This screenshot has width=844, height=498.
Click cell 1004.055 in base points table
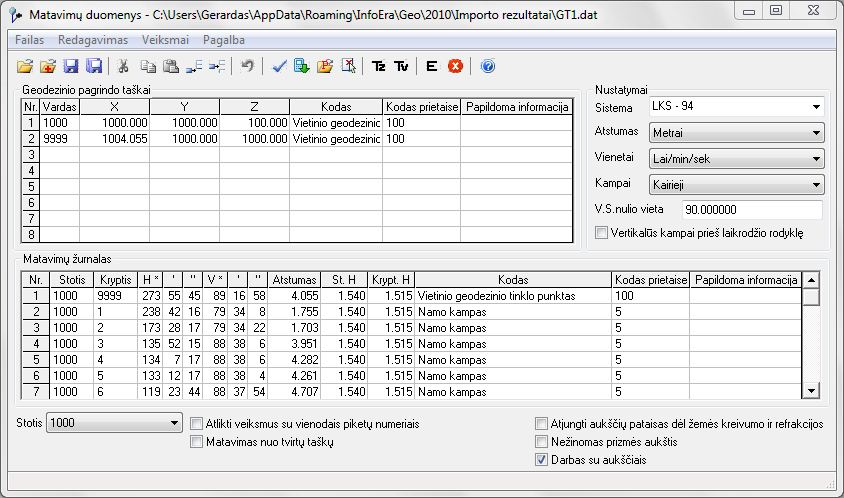(115, 139)
